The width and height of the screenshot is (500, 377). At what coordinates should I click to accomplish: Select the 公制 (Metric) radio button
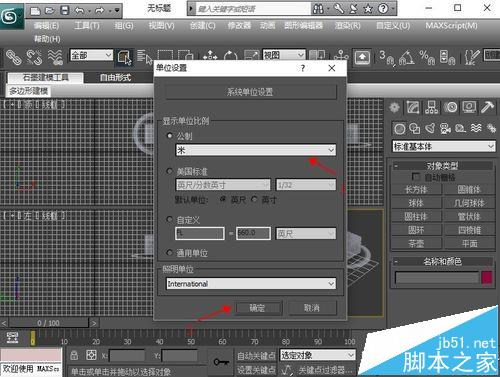pyautogui.click(x=170, y=136)
